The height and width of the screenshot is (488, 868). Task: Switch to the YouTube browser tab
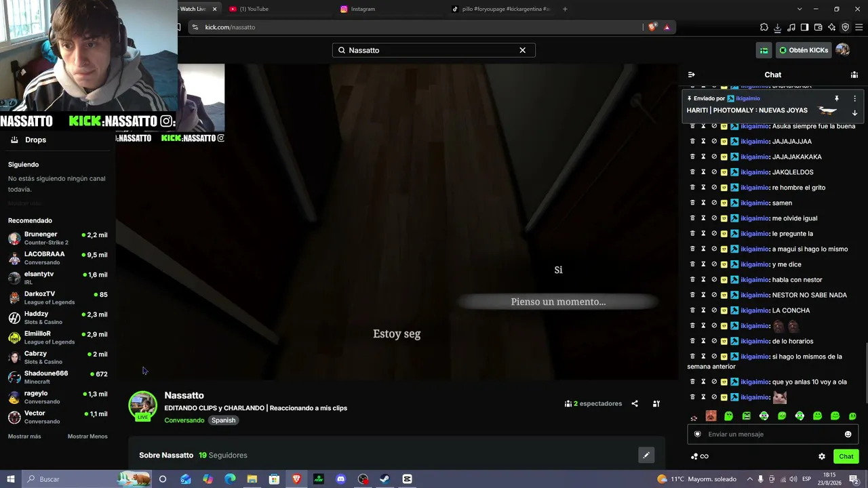[278, 9]
